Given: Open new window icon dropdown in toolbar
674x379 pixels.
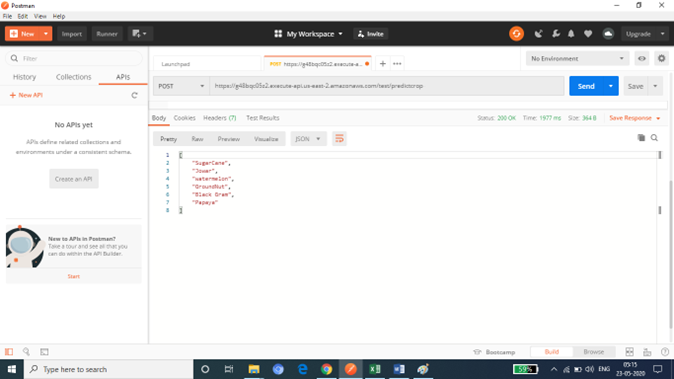Looking at the screenshot, I should pyautogui.click(x=140, y=34).
